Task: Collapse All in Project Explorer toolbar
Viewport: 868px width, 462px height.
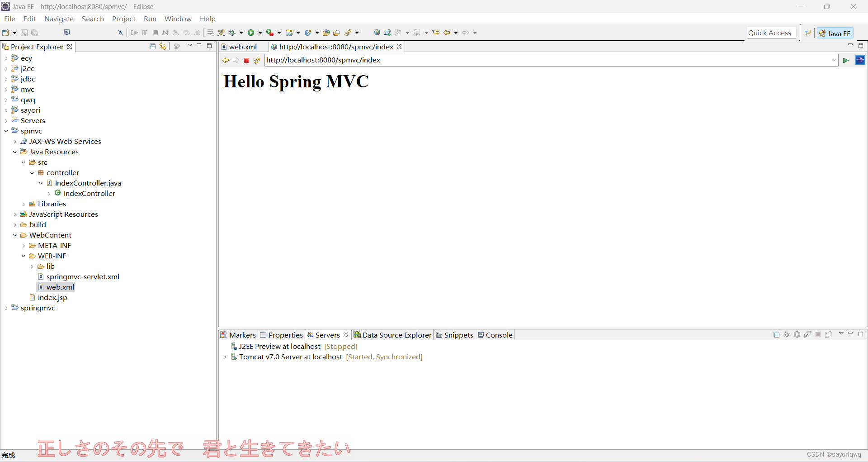Action: click(152, 46)
